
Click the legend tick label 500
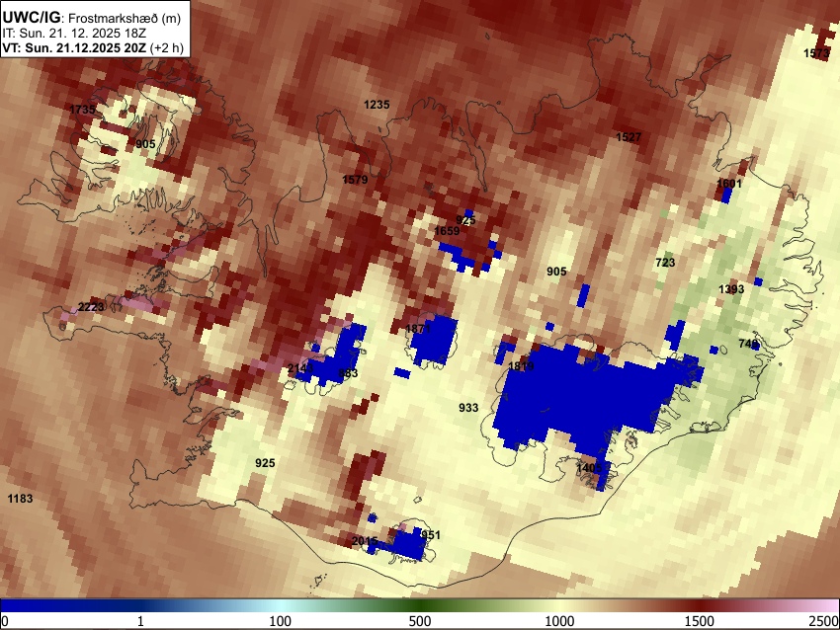coord(420,621)
